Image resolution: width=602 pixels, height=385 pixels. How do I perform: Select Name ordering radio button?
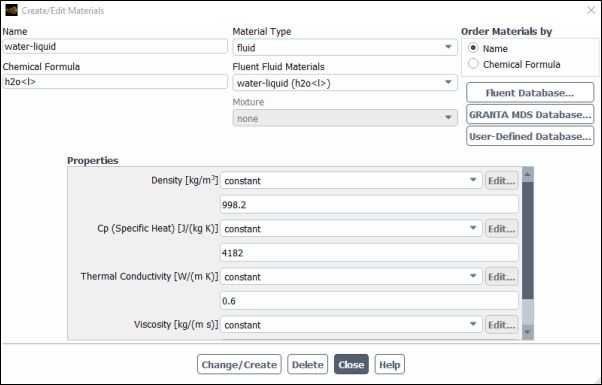click(473, 48)
